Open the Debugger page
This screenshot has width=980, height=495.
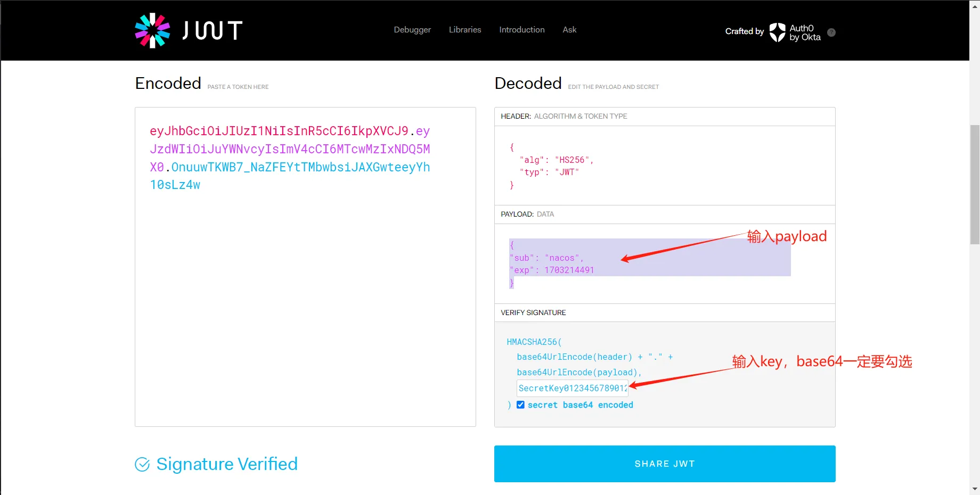tap(412, 30)
